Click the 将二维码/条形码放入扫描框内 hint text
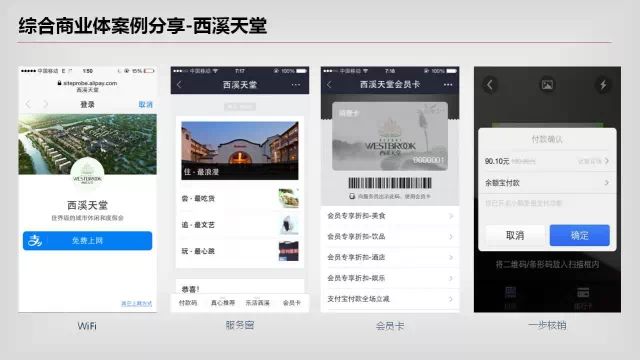Image resolution: width=640 pixels, height=360 pixels. pyautogui.click(x=547, y=264)
